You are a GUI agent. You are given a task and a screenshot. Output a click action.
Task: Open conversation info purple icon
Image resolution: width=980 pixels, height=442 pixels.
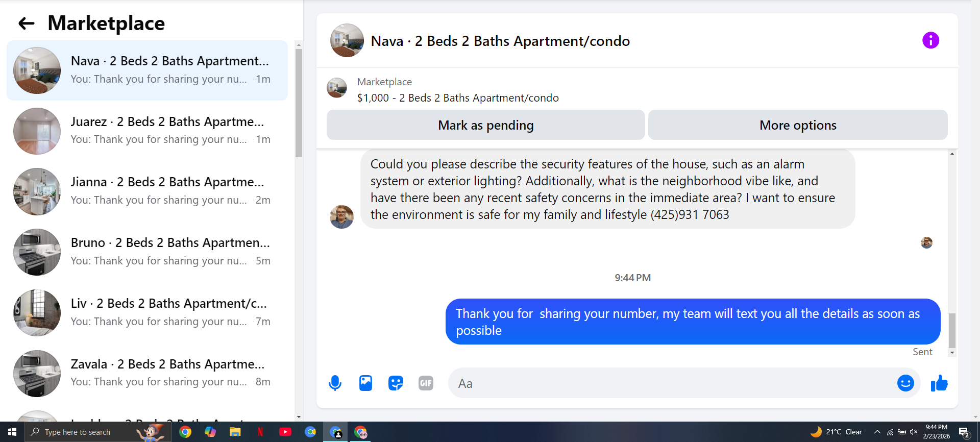930,40
